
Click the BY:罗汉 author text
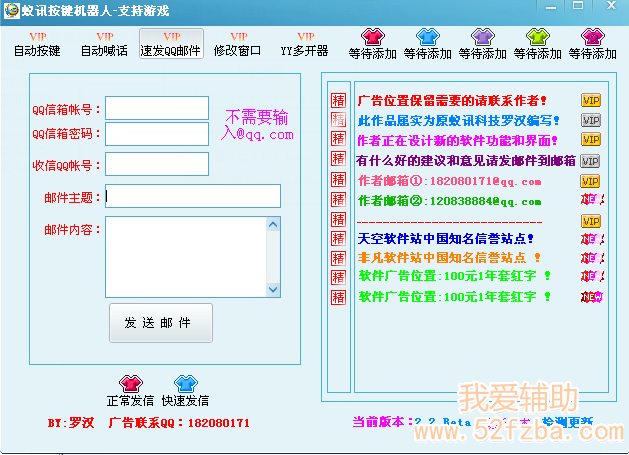pos(71,423)
